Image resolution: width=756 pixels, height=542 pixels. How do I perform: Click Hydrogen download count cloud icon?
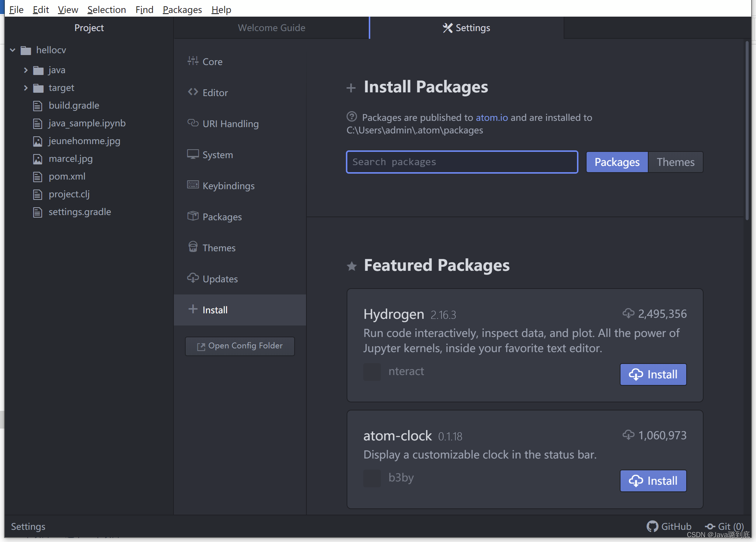[628, 313]
